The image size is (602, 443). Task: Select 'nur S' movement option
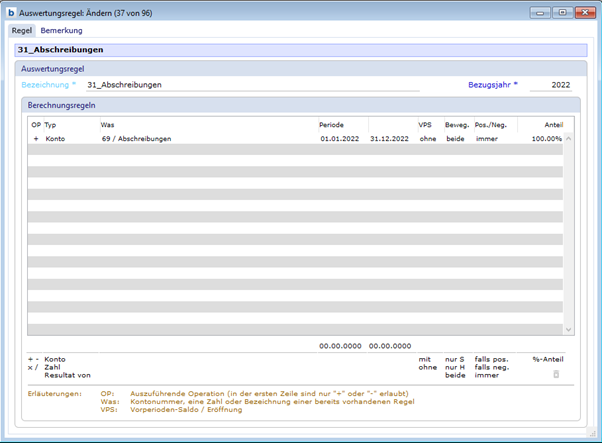(x=455, y=358)
